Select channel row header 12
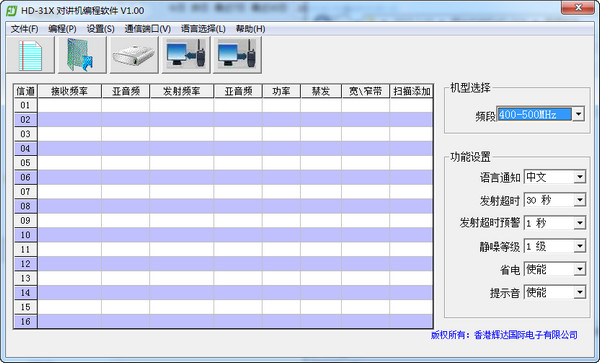600x363 pixels. [x=25, y=264]
